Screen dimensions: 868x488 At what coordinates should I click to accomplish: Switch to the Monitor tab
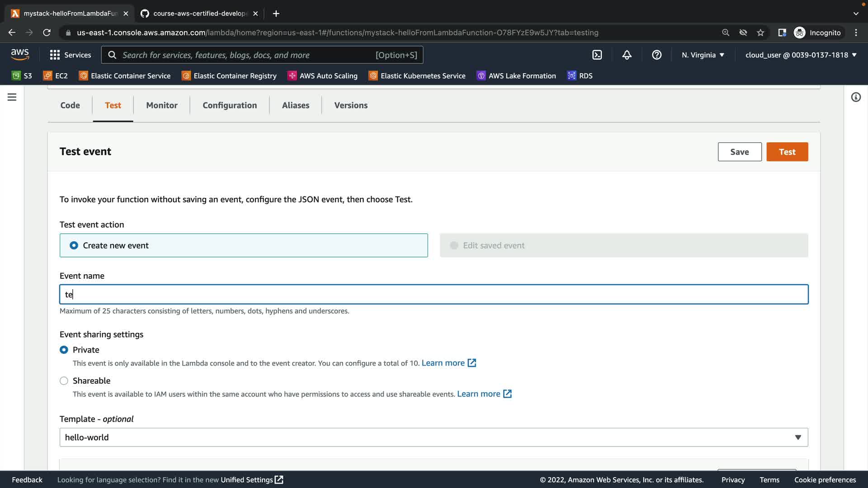click(162, 105)
